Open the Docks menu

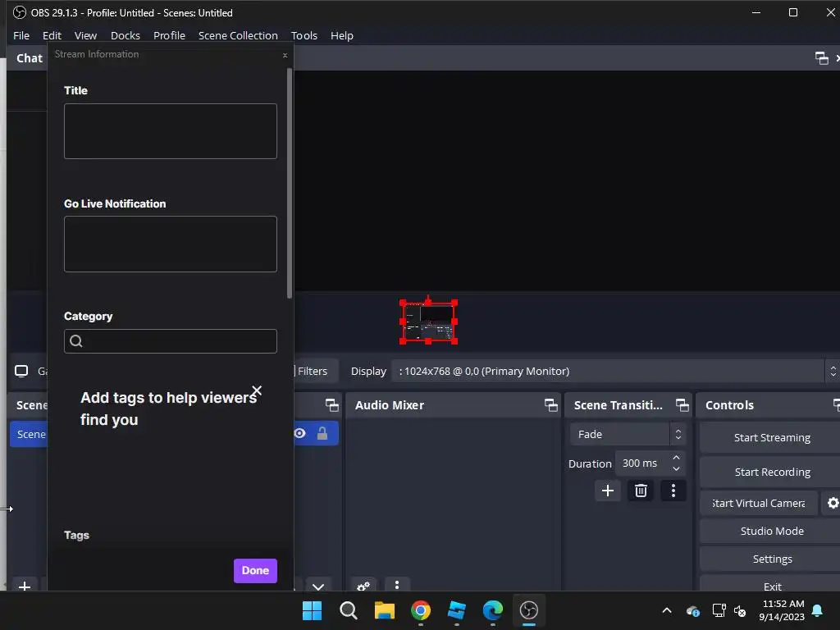pos(126,35)
